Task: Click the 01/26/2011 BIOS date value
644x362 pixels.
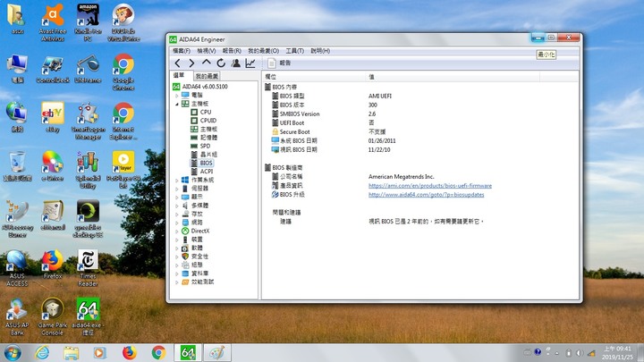Action: click(x=382, y=141)
